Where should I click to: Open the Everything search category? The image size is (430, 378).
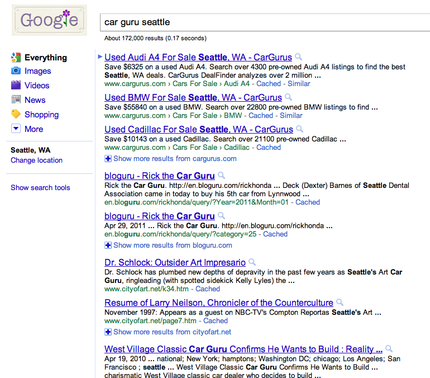tap(46, 57)
